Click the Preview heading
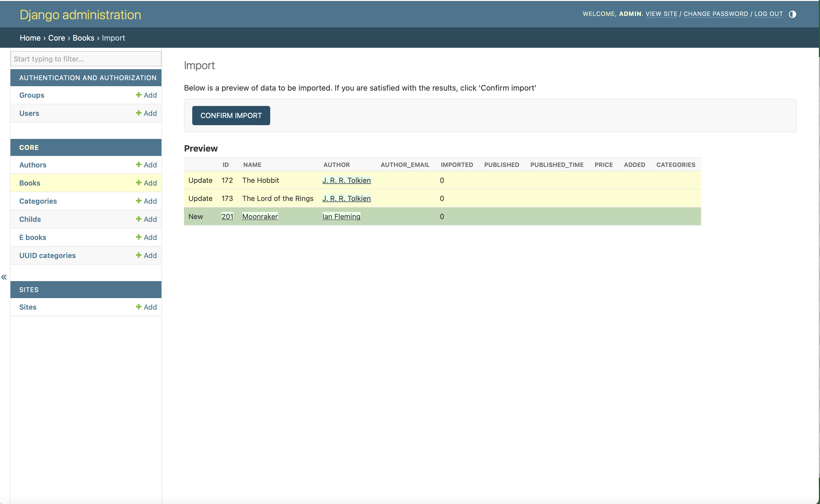 tap(201, 148)
